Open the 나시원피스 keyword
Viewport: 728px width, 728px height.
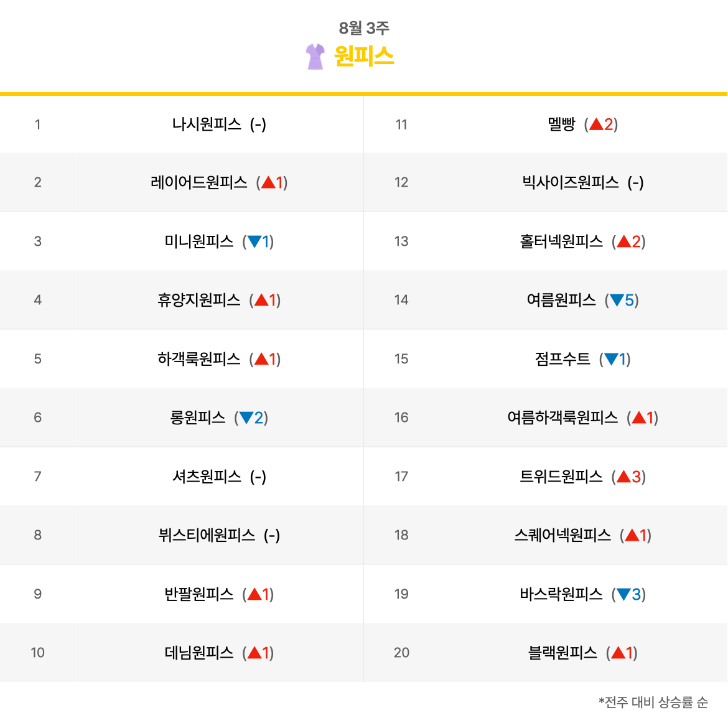(207, 124)
